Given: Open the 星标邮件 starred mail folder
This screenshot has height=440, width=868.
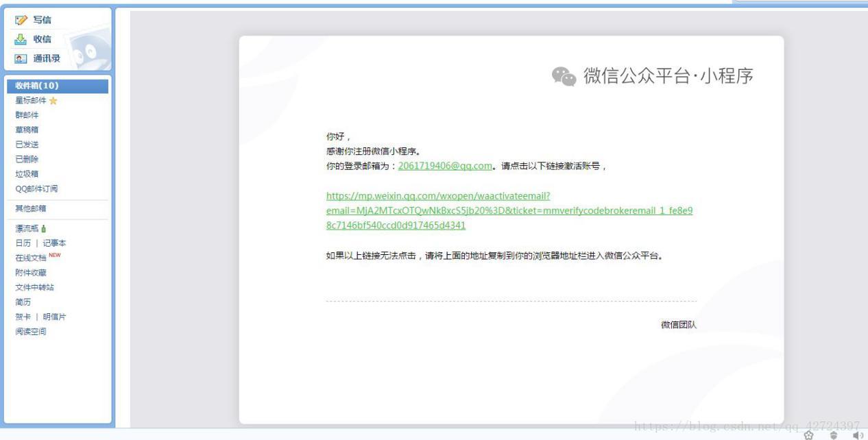Looking at the screenshot, I should tap(31, 101).
